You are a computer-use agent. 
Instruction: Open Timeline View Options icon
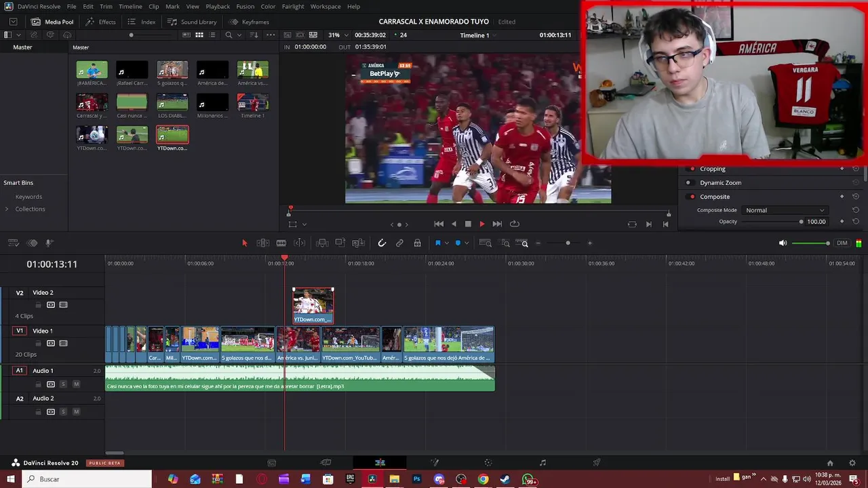click(14, 243)
